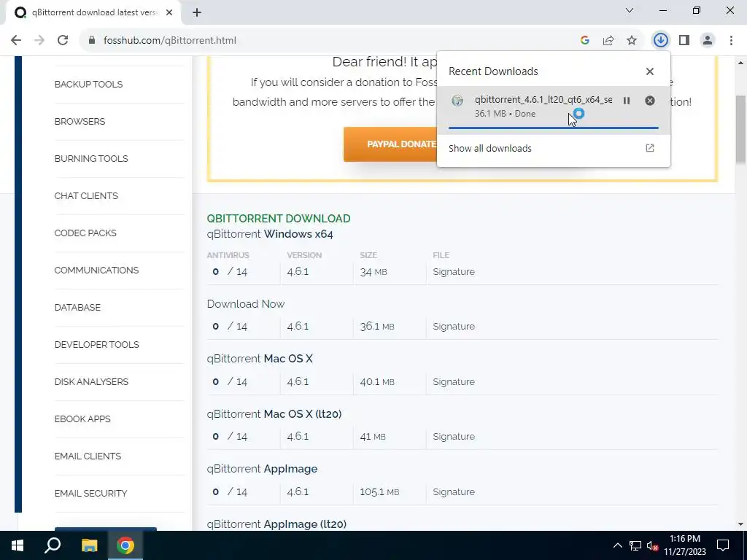Open the Windows Start menu
Image resolution: width=747 pixels, height=560 pixels.
(18, 545)
